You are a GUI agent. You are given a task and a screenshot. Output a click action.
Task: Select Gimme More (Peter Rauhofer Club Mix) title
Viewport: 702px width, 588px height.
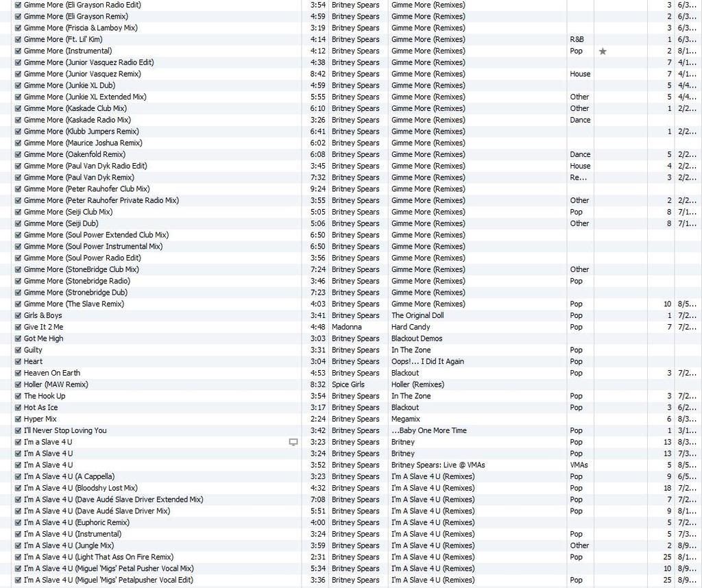point(86,189)
